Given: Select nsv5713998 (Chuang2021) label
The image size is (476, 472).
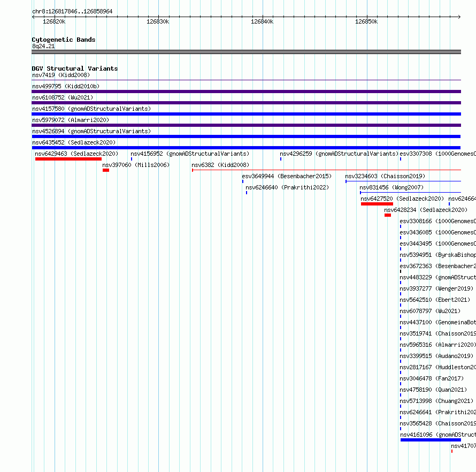Looking at the screenshot, I should [436, 401].
